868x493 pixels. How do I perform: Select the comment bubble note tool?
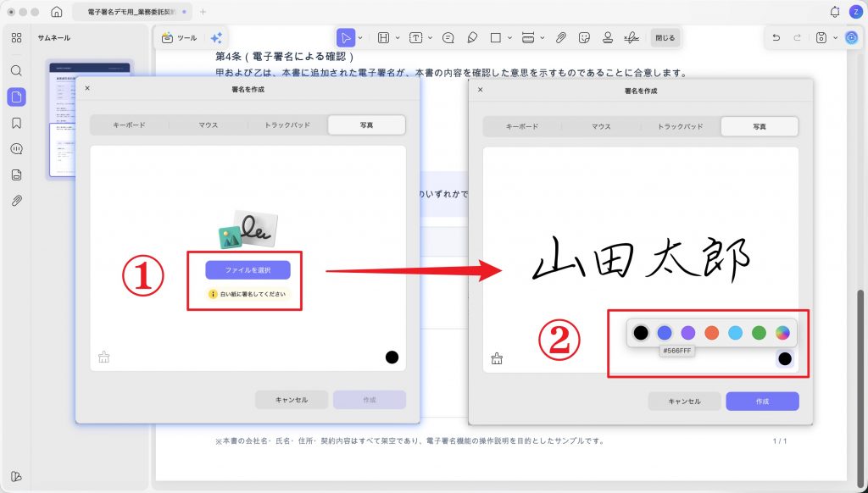tap(448, 37)
